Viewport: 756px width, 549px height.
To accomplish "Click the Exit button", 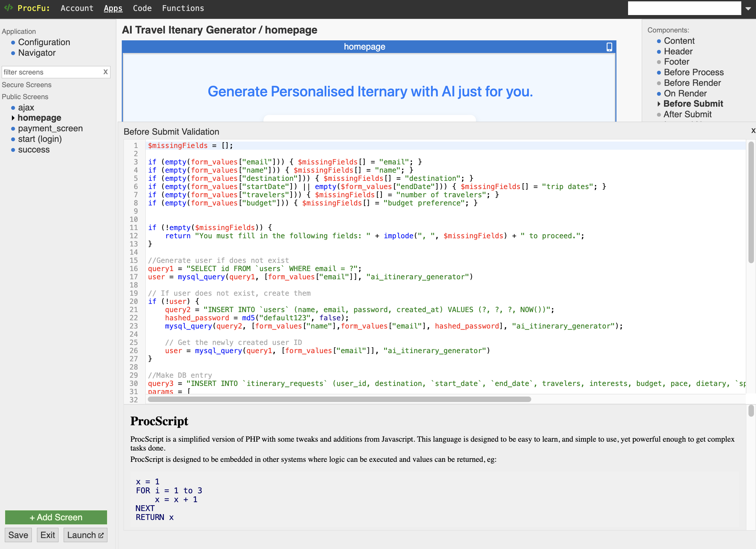I will click(48, 535).
